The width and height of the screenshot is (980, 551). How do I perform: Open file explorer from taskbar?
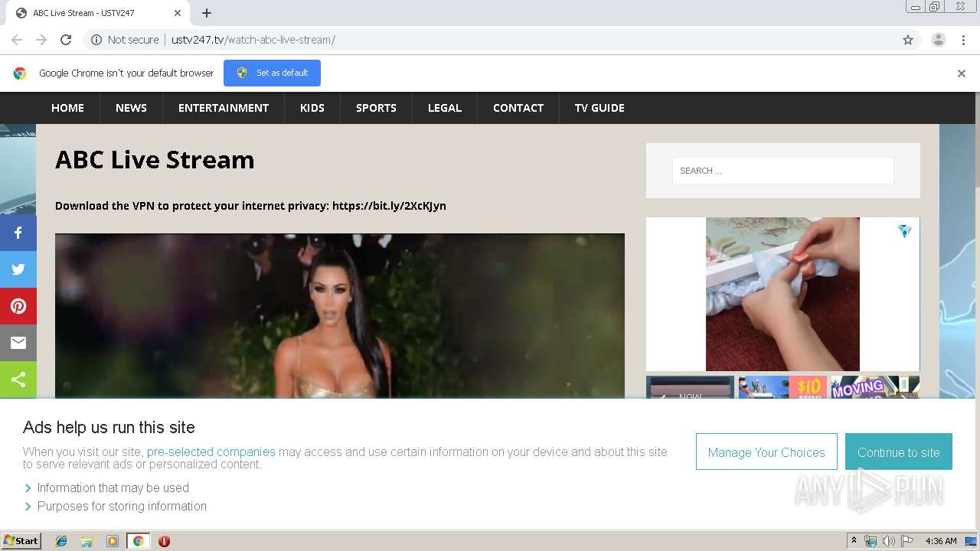click(87, 541)
